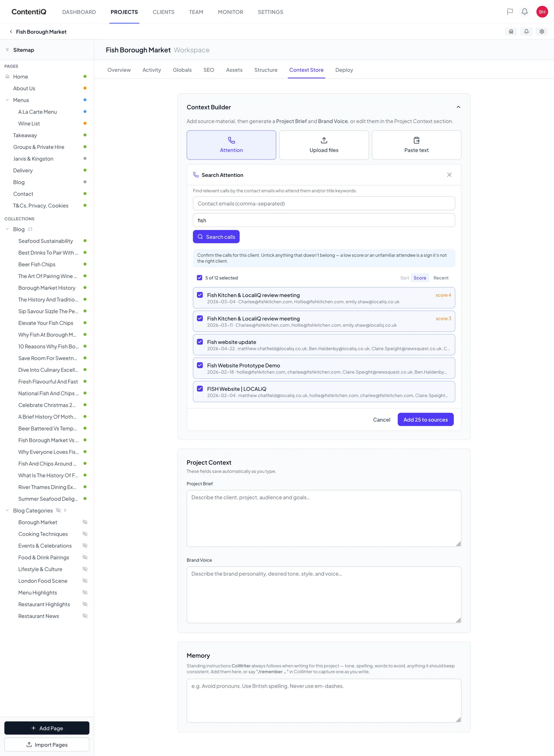
Task: Open notifications bell in top navigation
Action: click(525, 12)
